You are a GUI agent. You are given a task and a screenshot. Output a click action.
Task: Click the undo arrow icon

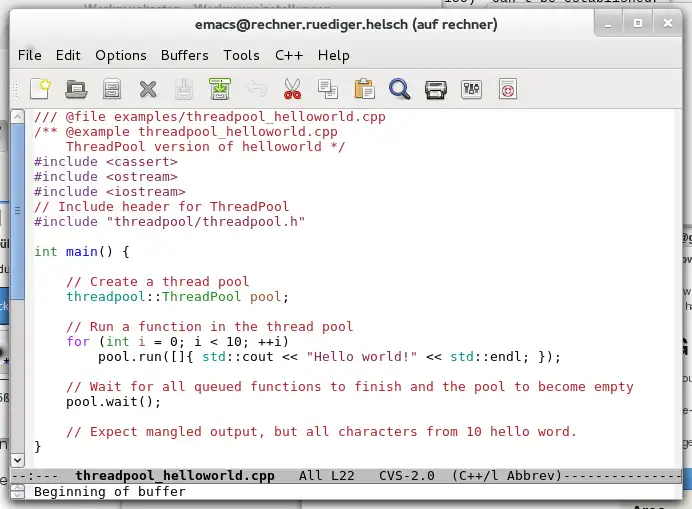(x=256, y=88)
